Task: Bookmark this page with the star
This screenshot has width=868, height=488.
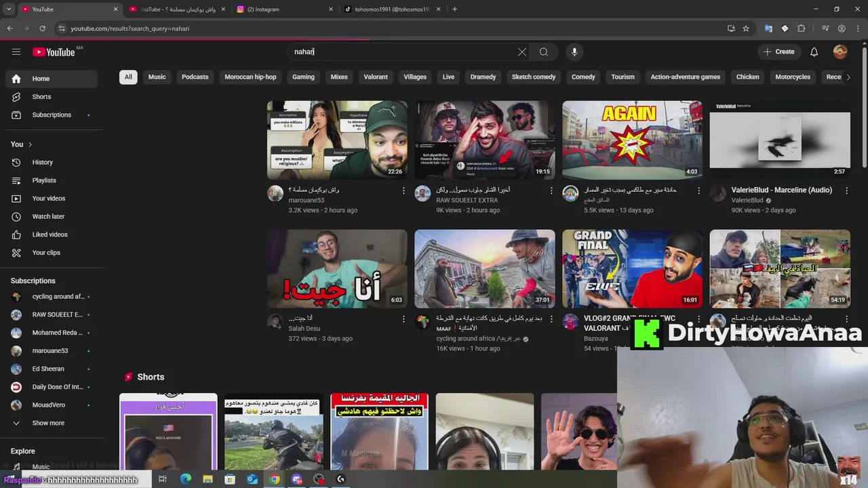Action: pos(746,28)
